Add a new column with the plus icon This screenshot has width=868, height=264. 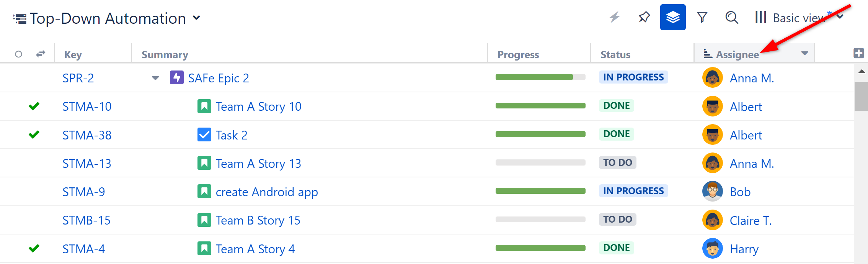click(x=859, y=53)
